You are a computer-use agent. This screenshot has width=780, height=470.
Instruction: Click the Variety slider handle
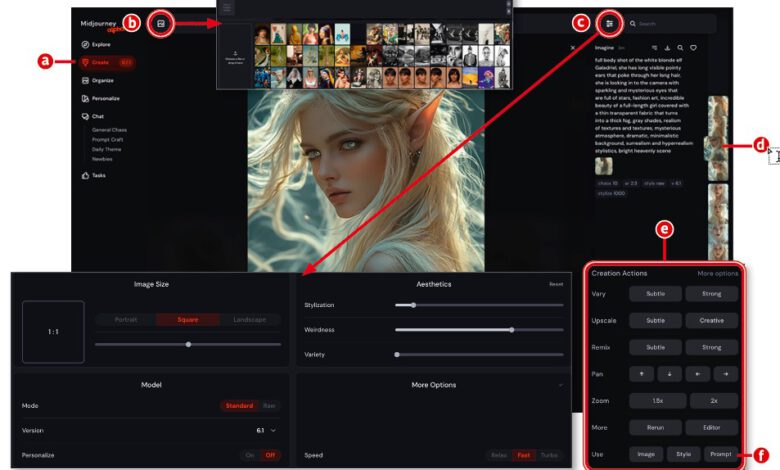tap(397, 355)
